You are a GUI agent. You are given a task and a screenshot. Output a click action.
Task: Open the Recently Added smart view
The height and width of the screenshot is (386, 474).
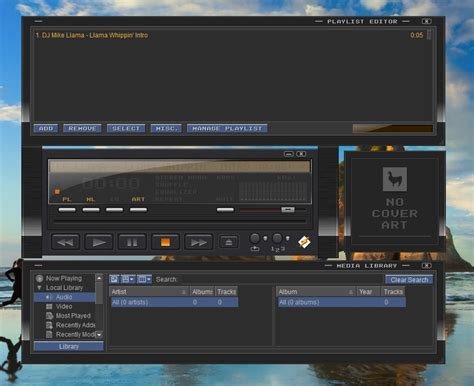pyautogui.click(x=75, y=325)
